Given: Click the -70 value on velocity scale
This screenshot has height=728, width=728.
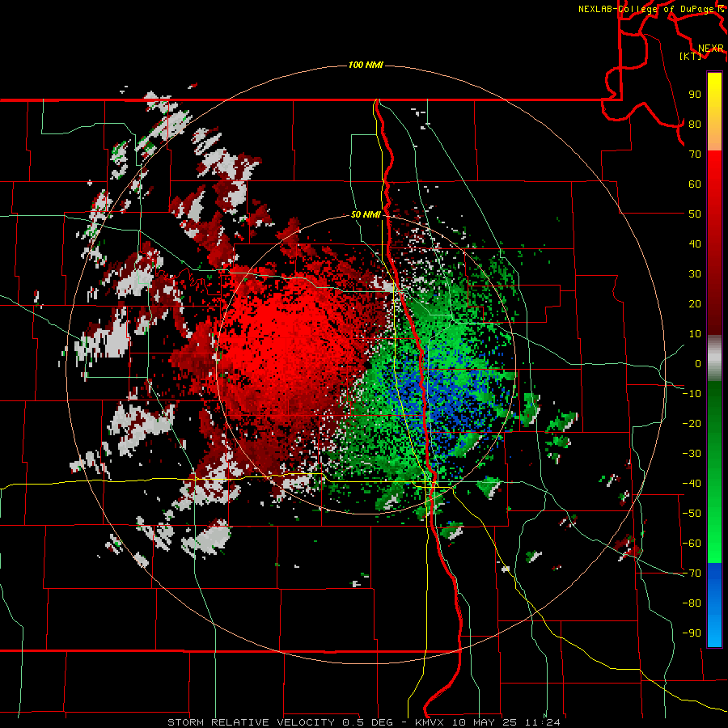Looking at the screenshot, I should click(x=692, y=574).
